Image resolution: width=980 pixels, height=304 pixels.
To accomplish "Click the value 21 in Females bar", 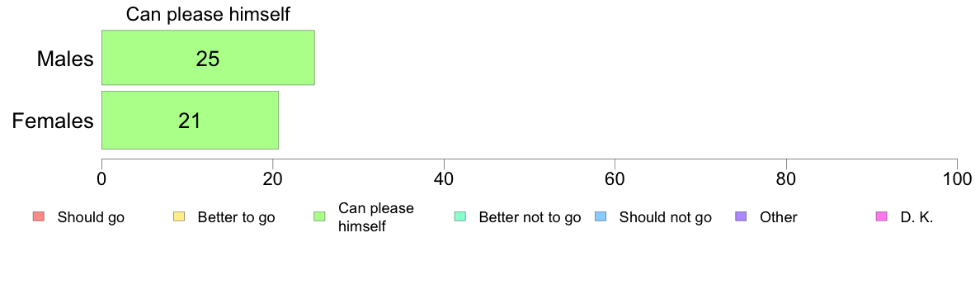I will pyautogui.click(x=190, y=120).
